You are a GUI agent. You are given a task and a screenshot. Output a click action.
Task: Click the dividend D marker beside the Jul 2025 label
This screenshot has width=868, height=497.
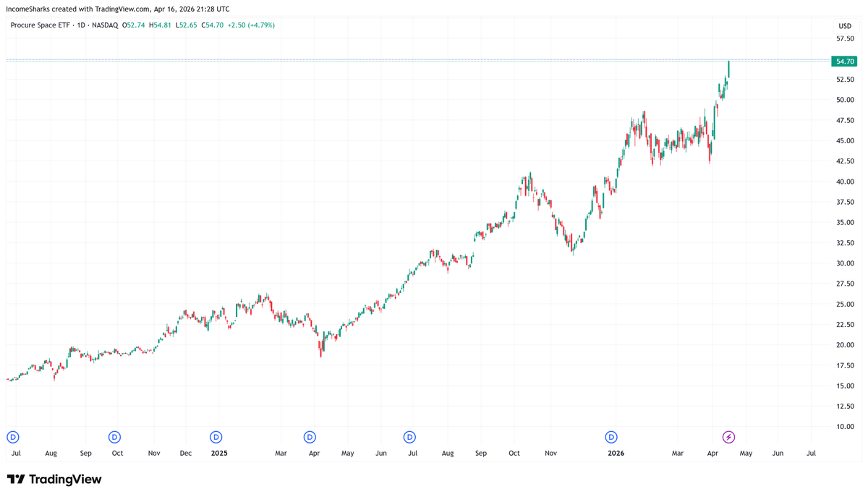410,437
